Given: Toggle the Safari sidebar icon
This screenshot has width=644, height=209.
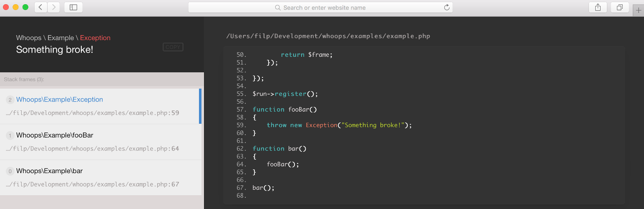Looking at the screenshot, I should click(x=73, y=7).
